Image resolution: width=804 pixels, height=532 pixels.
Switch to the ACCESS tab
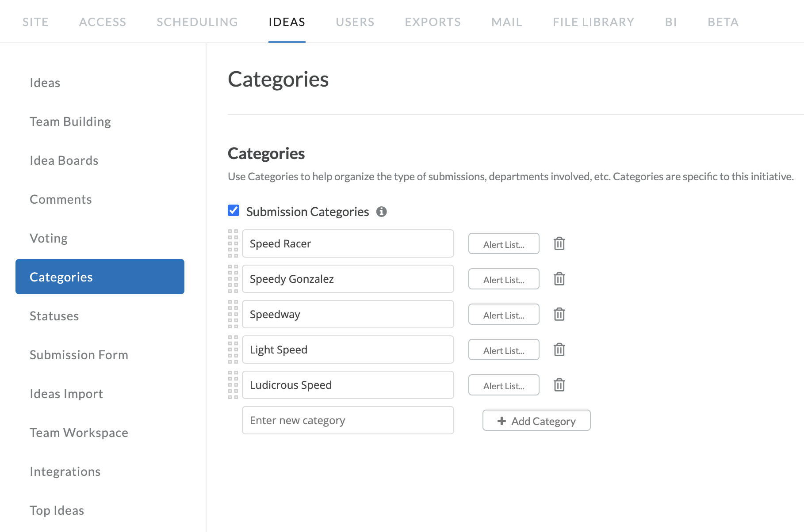[x=103, y=22]
